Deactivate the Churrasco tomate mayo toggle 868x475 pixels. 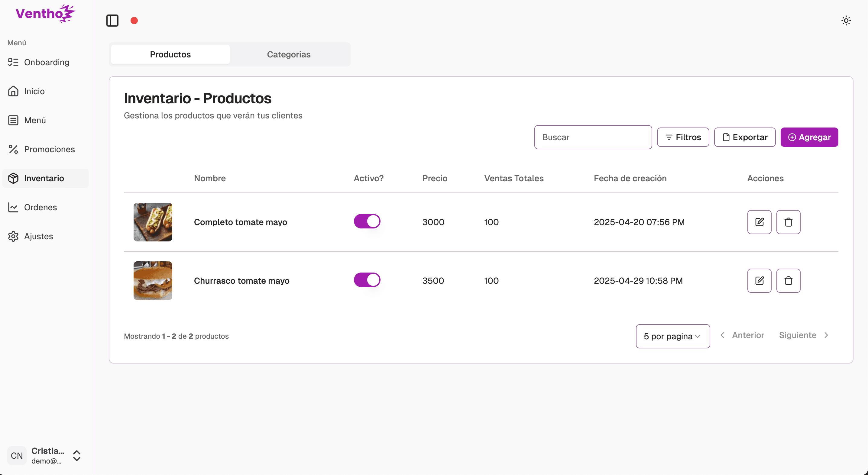point(367,280)
